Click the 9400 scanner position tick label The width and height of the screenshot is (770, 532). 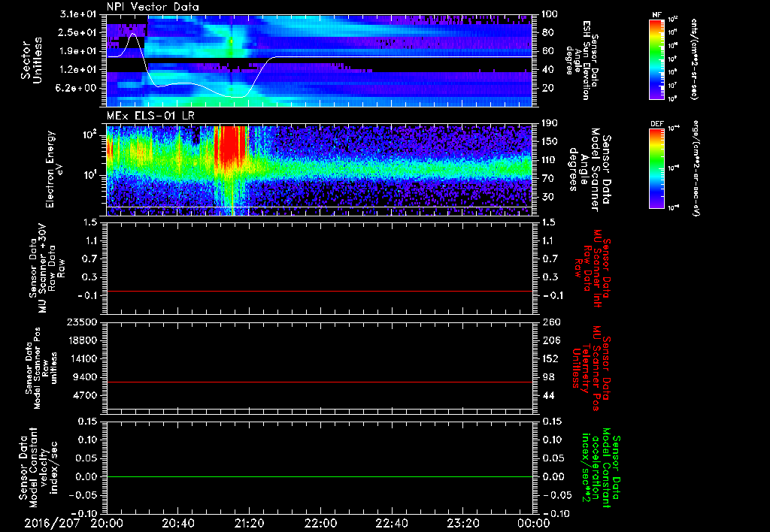click(x=86, y=377)
